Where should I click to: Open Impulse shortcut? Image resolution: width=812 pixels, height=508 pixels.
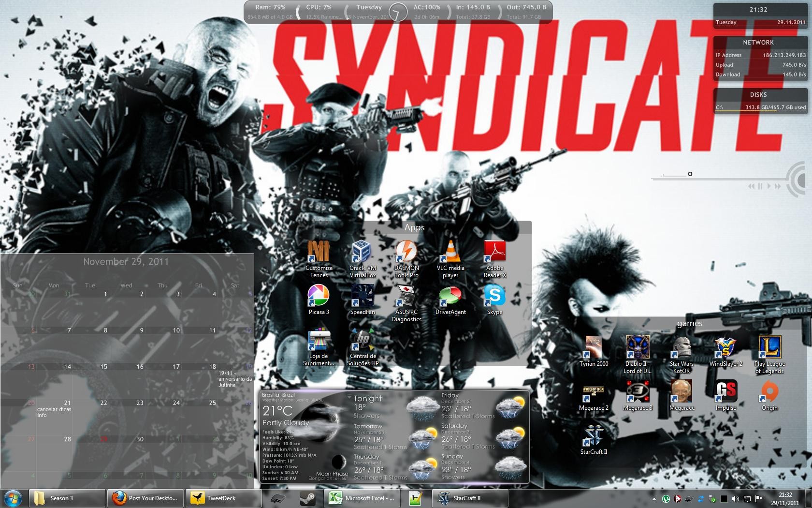[x=725, y=395]
